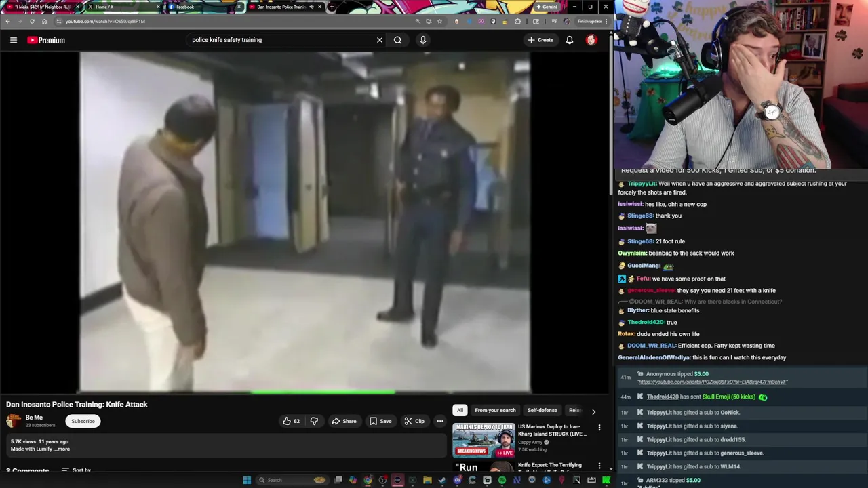The width and height of the screenshot is (868, 488).
Task: Open more actions ellipsis under video
Action: (440, 421)
